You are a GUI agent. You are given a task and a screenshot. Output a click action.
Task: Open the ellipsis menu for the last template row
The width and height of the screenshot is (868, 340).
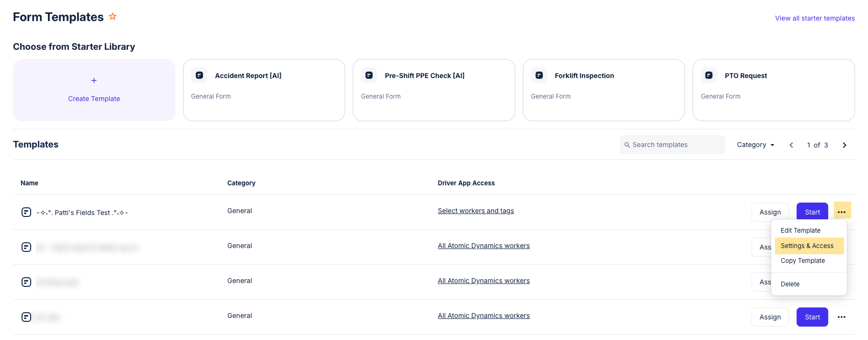[841, 317]
